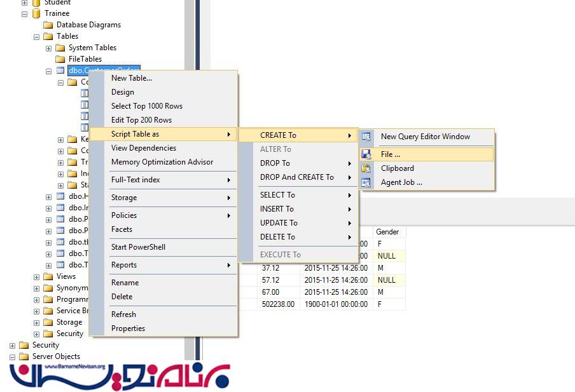Viewport: 575px width, 392px height.
Task: Open Properties from the context menu
Action: [x=128, y=328]
